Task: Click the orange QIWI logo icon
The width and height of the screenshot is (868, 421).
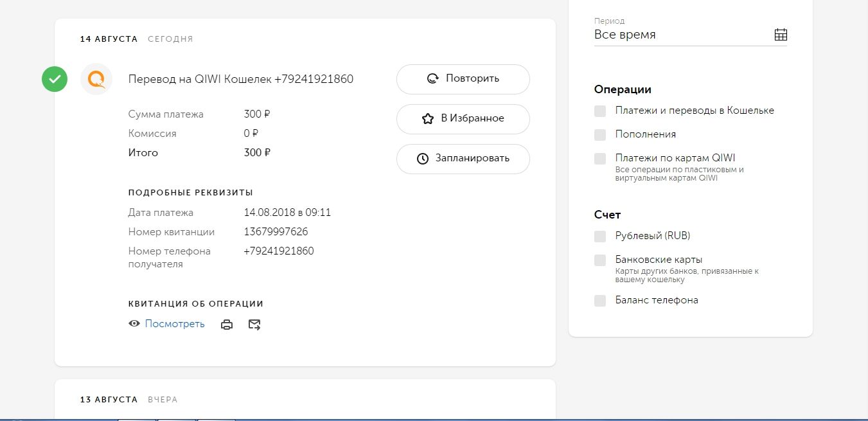Action: [x=96, y=79]
